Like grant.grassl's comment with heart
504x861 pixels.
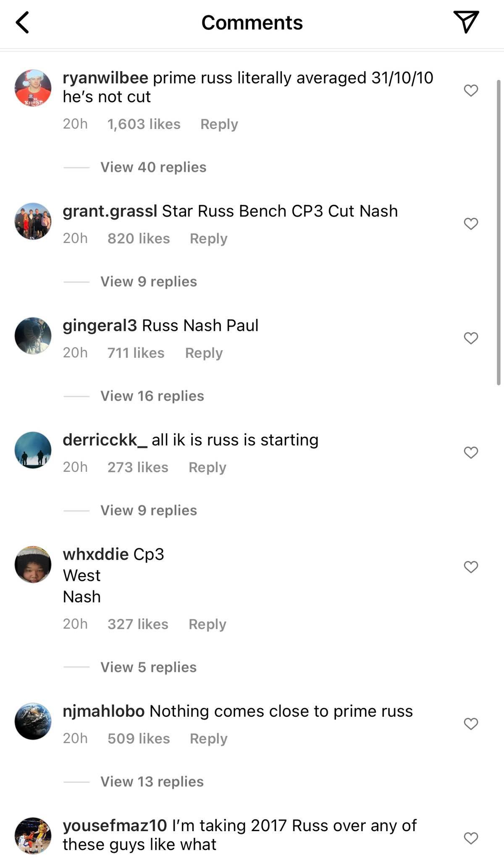tap(471, 224)
